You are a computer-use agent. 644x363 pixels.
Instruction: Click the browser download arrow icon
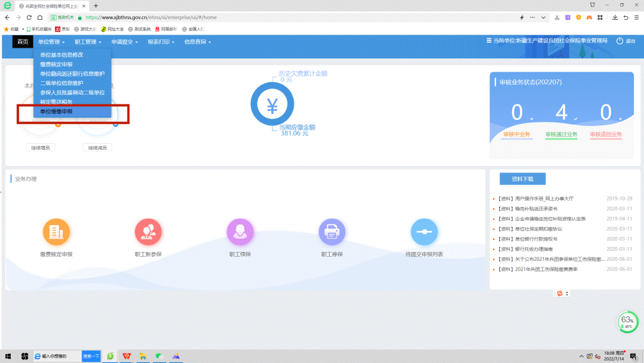[x=615, y=17]
